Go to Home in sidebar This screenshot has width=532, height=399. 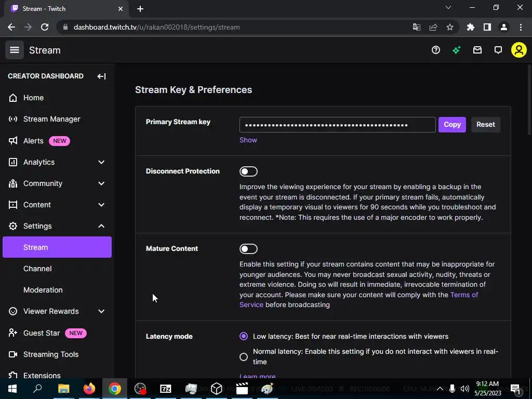pyautogui.click(x=34, y=98)
